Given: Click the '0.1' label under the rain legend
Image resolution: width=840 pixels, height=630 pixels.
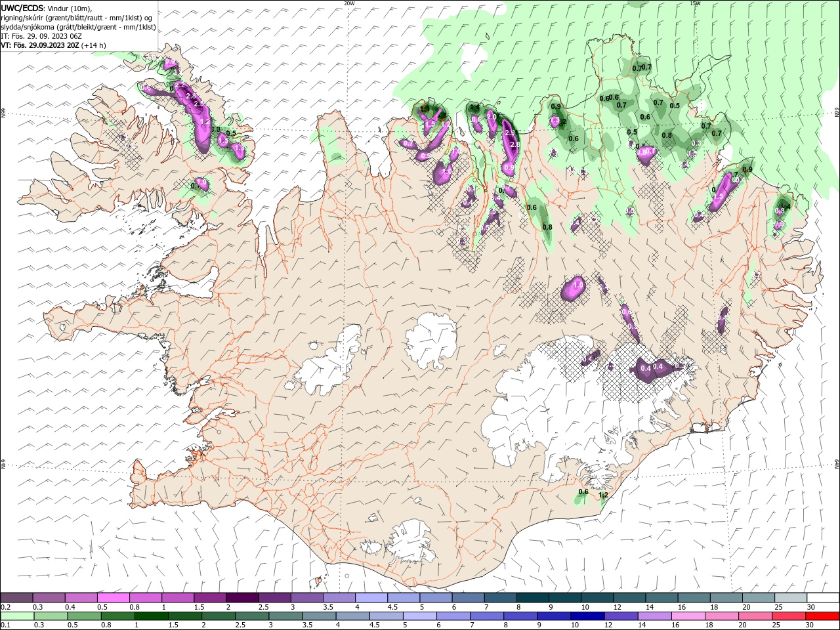Looking at the screenshot, I should point(5,625).
